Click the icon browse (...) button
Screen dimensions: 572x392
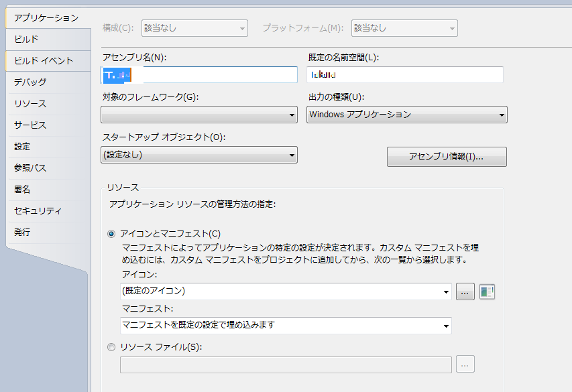(x=465, y=291)
